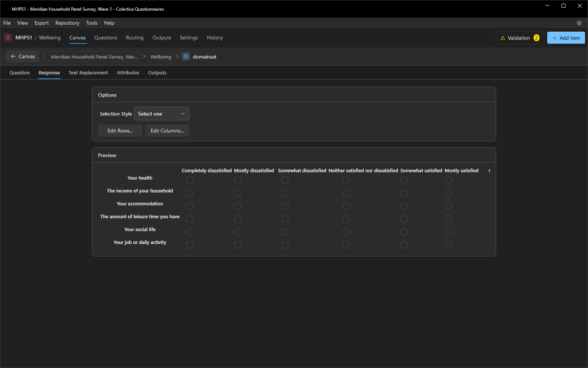
Task: Switch to the Question sub-tab
Action: coord(19,72)
